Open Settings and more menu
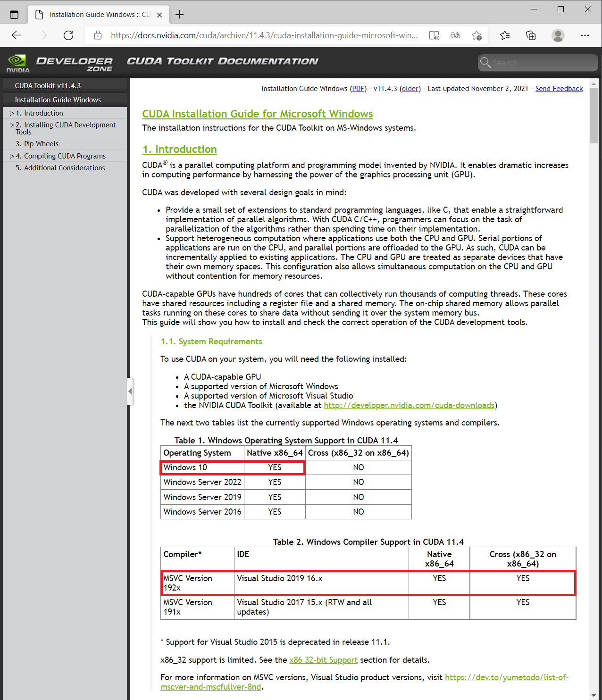Viewport: 602px width, 700px height. [585, 35]
